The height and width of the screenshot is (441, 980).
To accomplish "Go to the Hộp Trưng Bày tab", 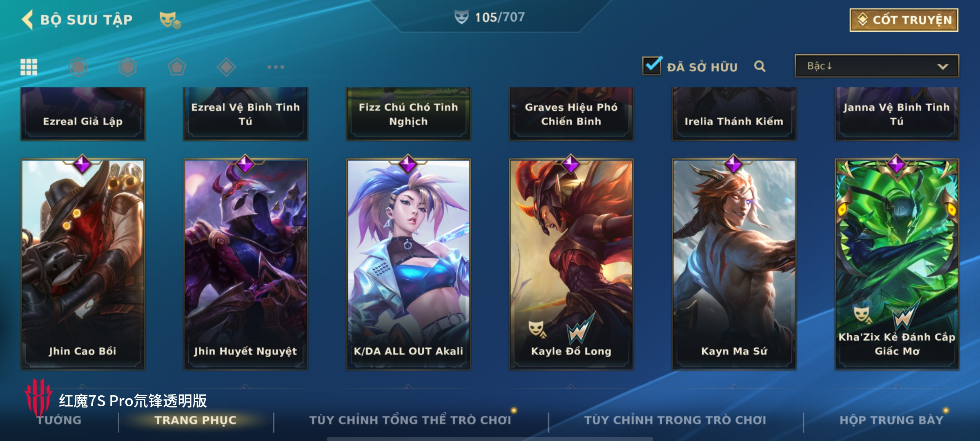I will point(891,420).
